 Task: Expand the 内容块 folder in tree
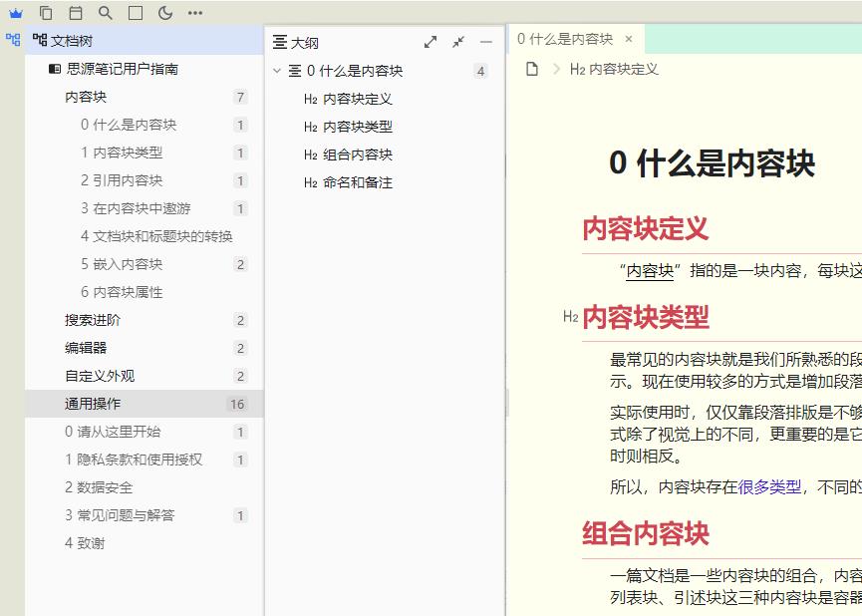(x=86, y=97)
